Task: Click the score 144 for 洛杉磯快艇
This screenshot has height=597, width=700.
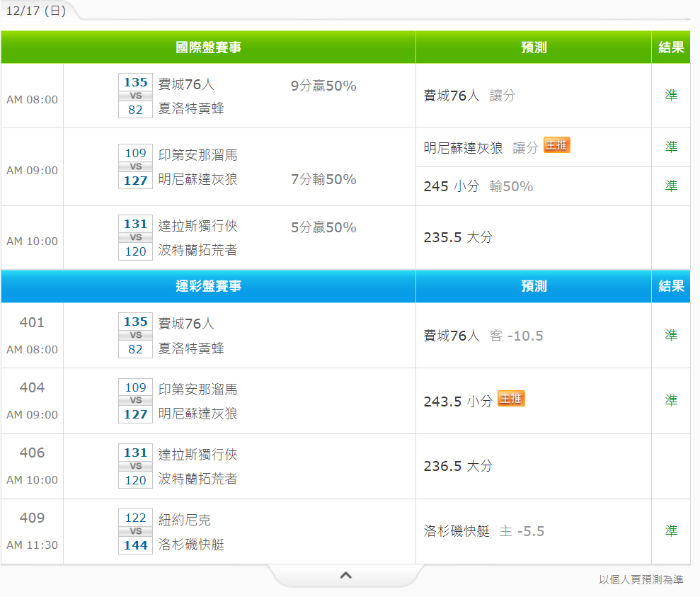Action: click(135, 545)
